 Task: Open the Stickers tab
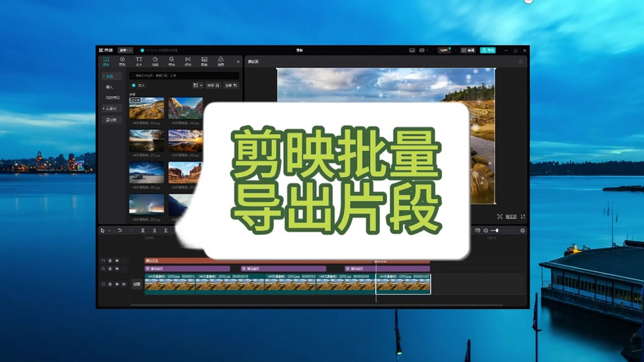[x=155, y=61]
